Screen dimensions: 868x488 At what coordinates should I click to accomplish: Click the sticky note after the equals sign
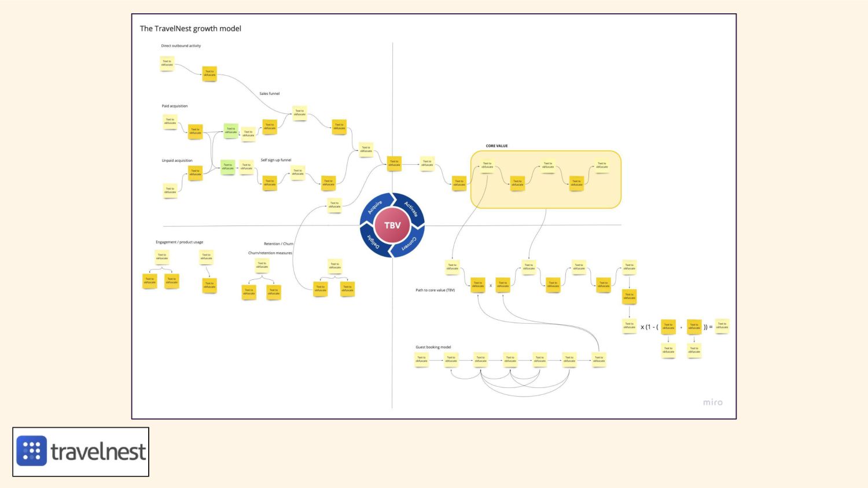(x=722, y=326)
